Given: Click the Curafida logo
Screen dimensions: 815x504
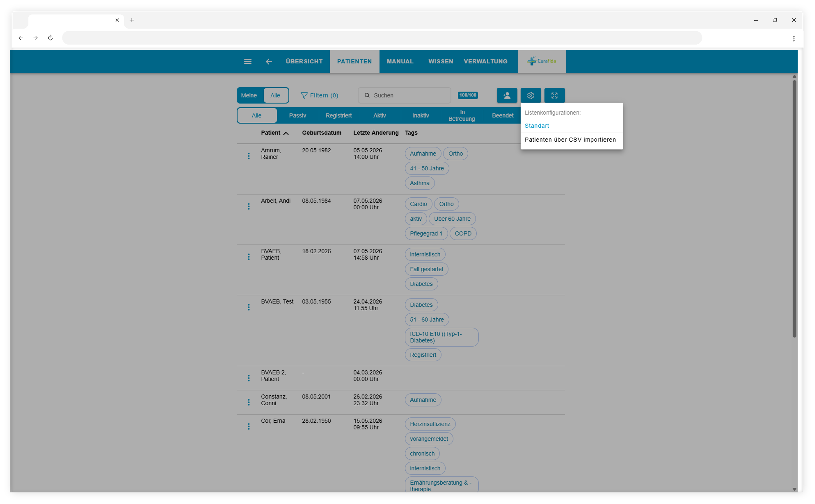Looking at the screenshot, I should tap(541, 61).
